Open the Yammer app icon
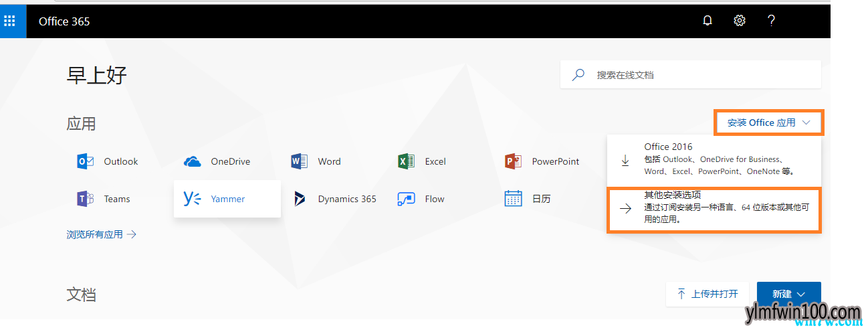This screenshot has width=868, height=330. pyautogui.click(x=192, y=199)
